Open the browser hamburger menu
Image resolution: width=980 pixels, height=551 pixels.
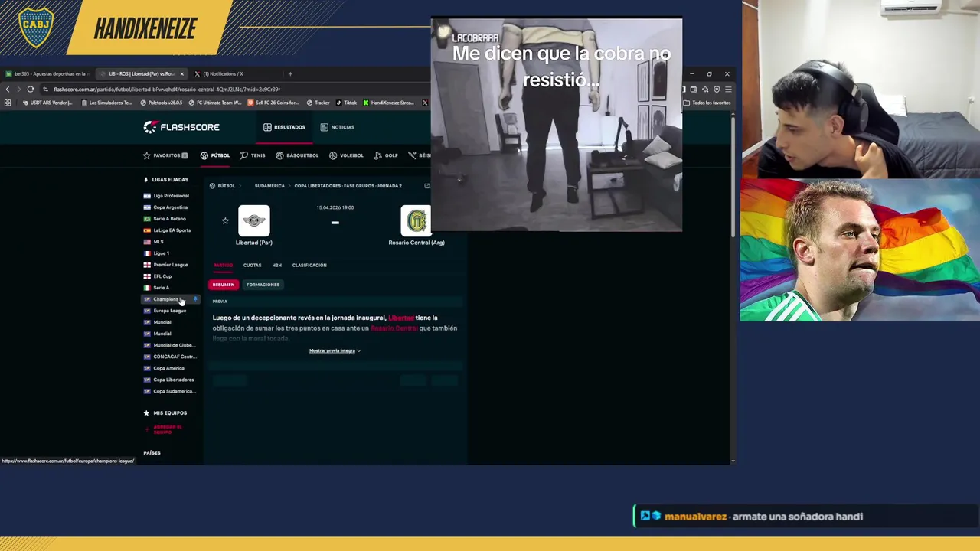click(x=727, y=89)
